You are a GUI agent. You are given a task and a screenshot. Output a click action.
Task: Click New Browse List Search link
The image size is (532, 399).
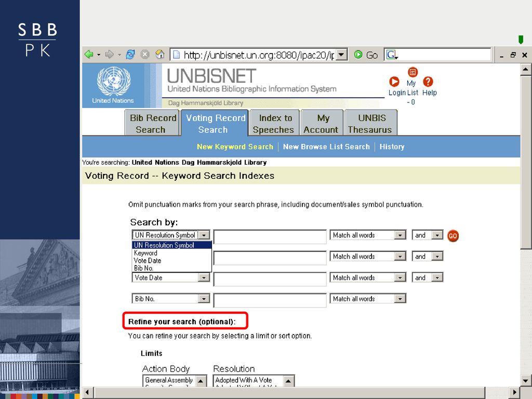coord(326,147)
